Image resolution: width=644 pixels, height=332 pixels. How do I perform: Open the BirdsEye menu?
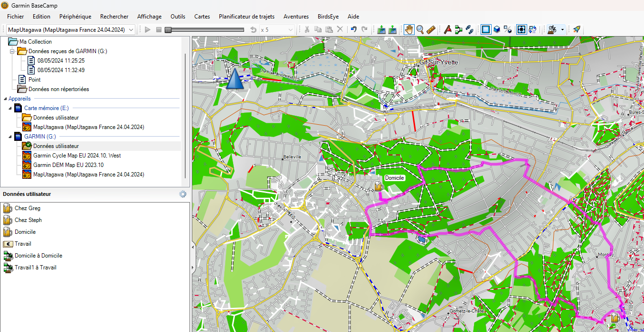328,17
